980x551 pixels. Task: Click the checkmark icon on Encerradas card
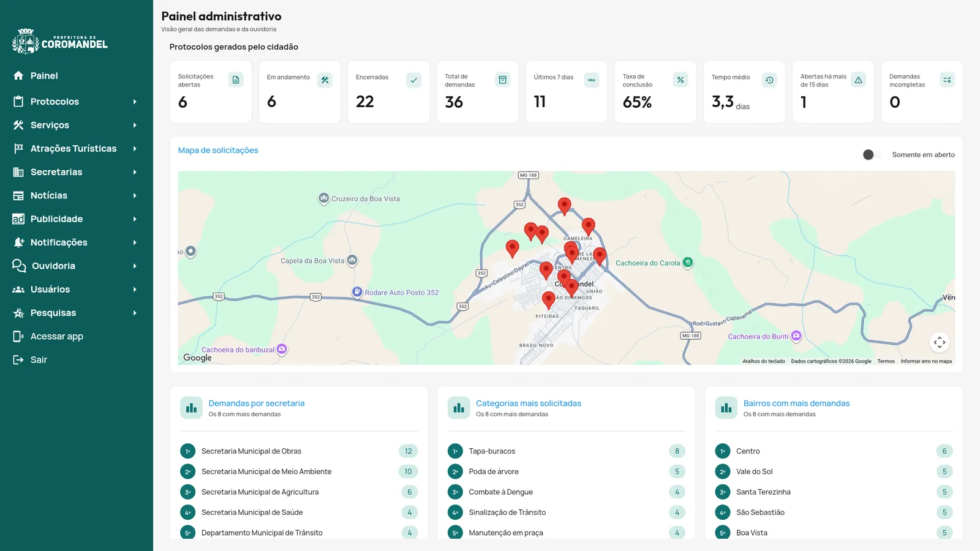(x=414, y=80)
